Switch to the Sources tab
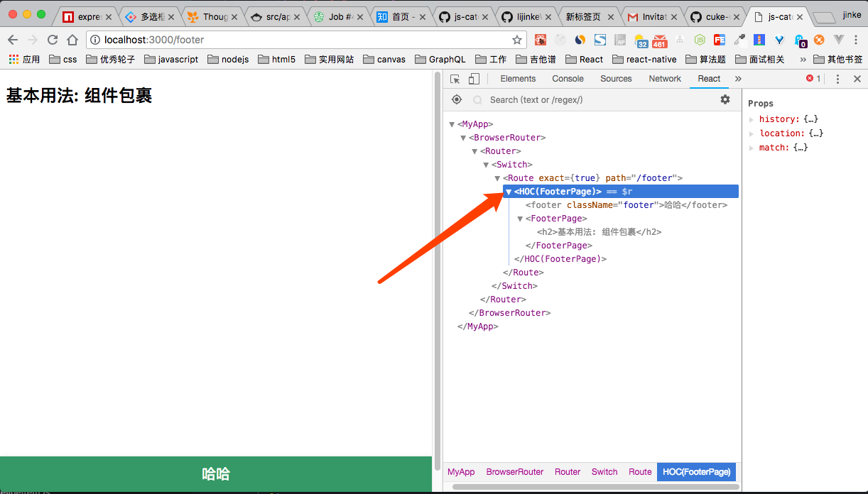The width and height of the screenshot is (868, 494). pyautogui.click(x=616, y=79)
